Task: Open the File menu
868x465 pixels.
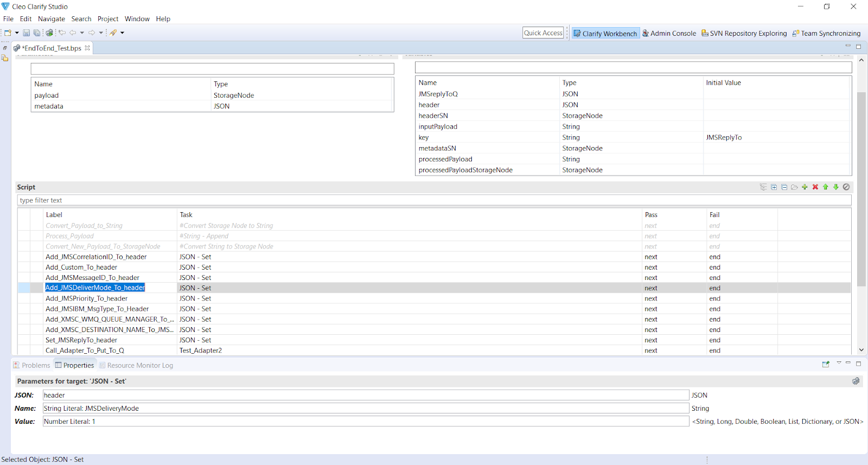Action: [x=8, y=18]
